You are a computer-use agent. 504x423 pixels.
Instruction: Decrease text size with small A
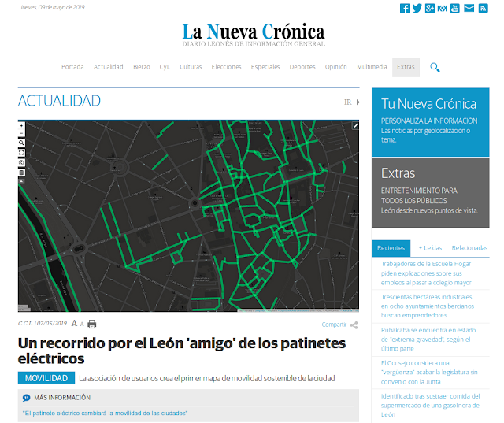[x=82, y=325]
